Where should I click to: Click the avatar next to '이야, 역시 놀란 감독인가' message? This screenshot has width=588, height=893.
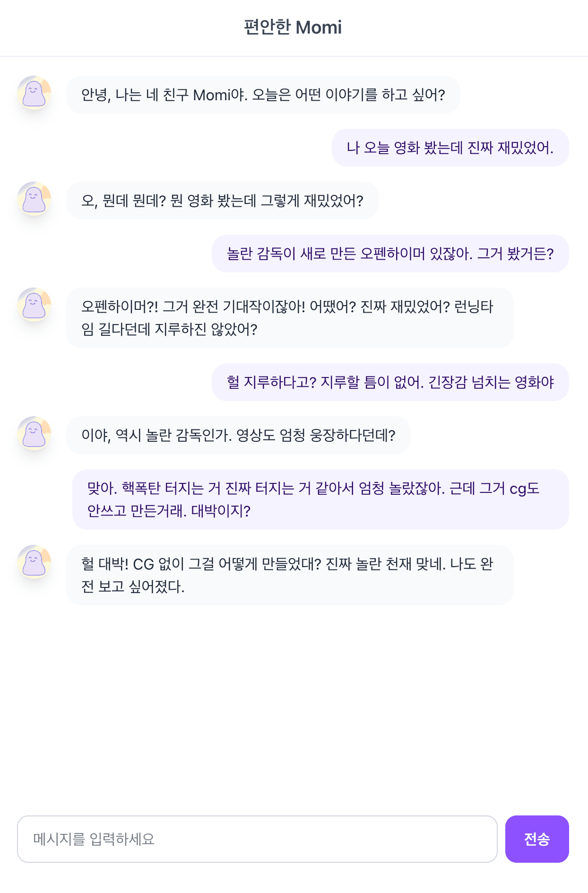(34, 433)
